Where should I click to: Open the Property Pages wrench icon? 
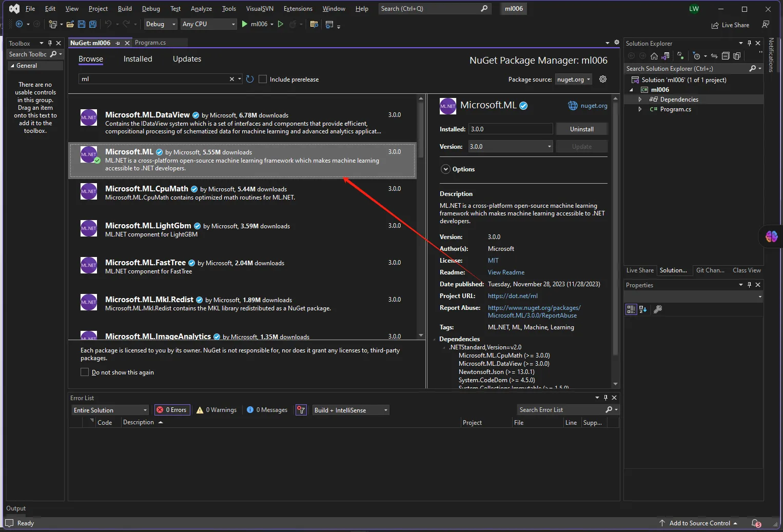[658, 309]
